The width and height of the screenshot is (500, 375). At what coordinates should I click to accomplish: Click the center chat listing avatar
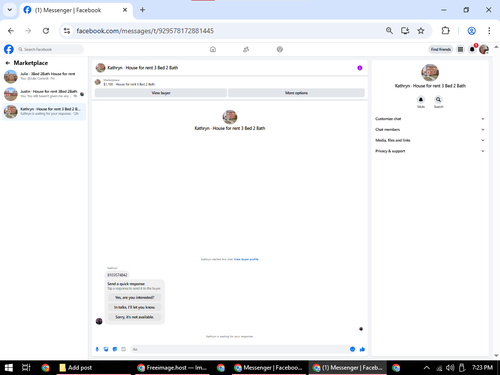[x=230, y=117]
